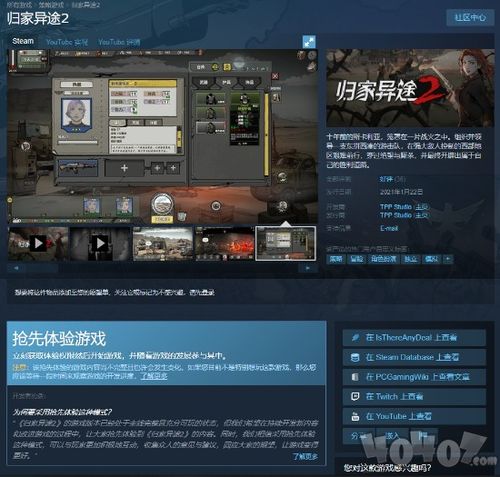Open the 社区中心 community hub
Screen dimensions: 500x477
click(470, 17)
